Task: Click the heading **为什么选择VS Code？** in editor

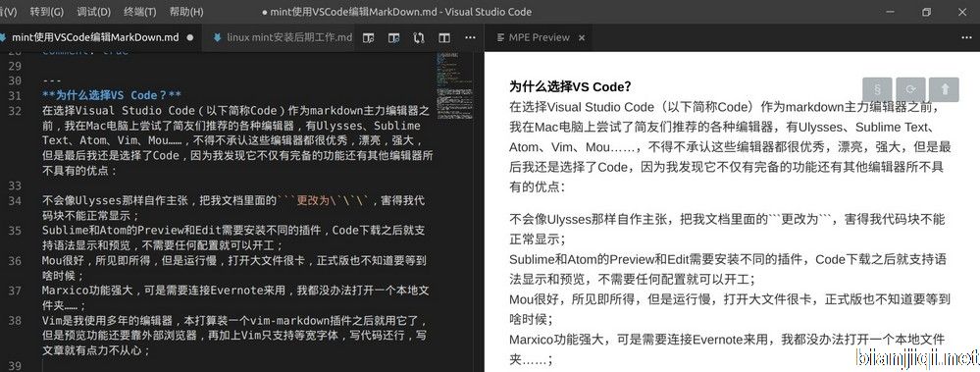Action: (112, 95)
